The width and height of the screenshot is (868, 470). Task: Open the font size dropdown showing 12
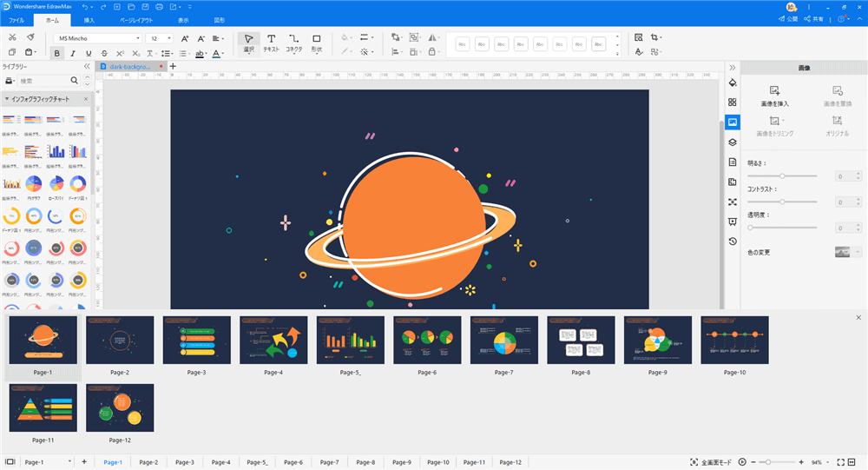(x=159, y=38)
